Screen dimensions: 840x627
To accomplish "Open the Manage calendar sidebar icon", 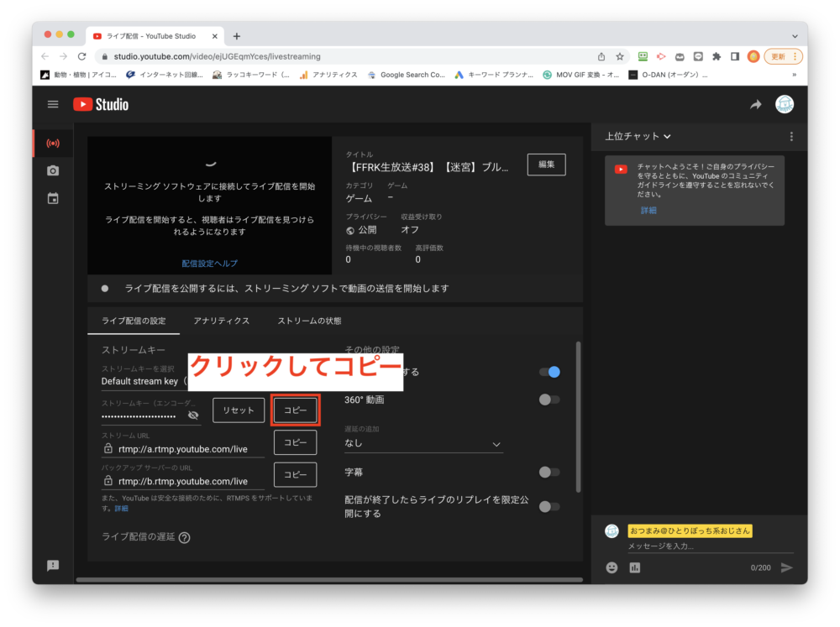I will click(52, 199).
